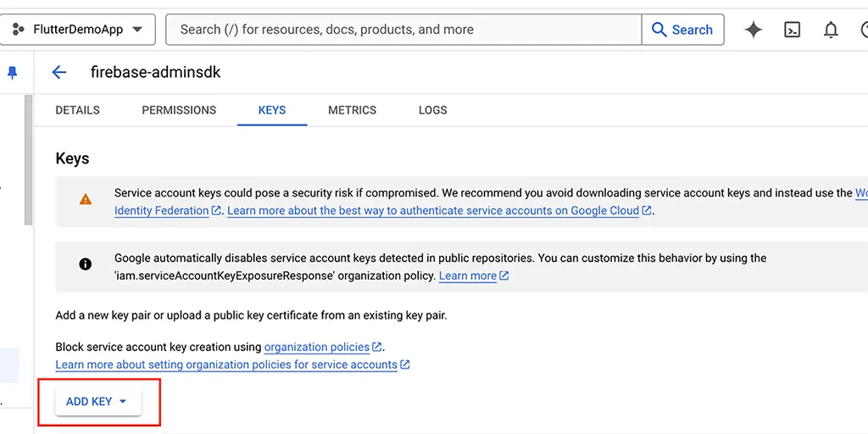
Task: Open the notifications bell
Action: (831, 30)
